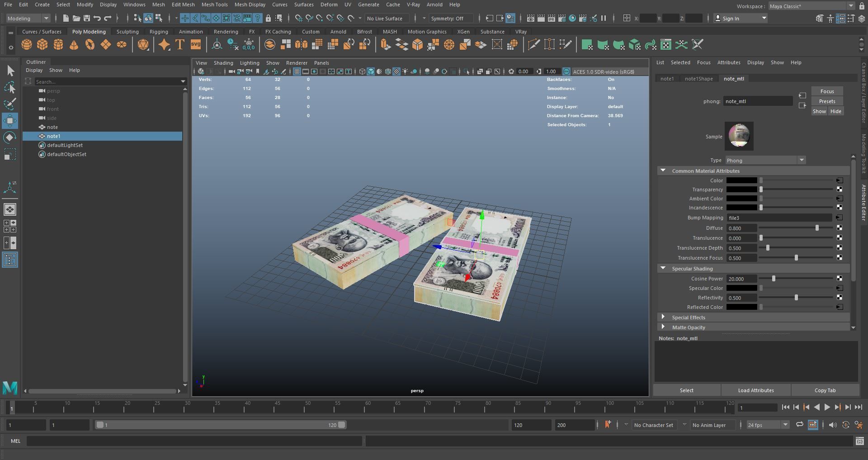868x460 pixels.
Task: Toggle playback loop mode icon
Action: (799, 425)
